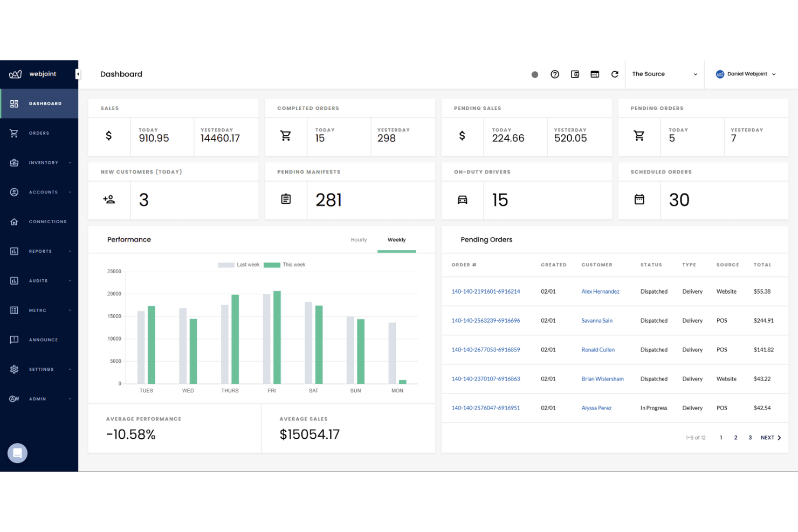Click the Pending Manifests clipboard icon
798x532 pixels.
pos(286,199)
